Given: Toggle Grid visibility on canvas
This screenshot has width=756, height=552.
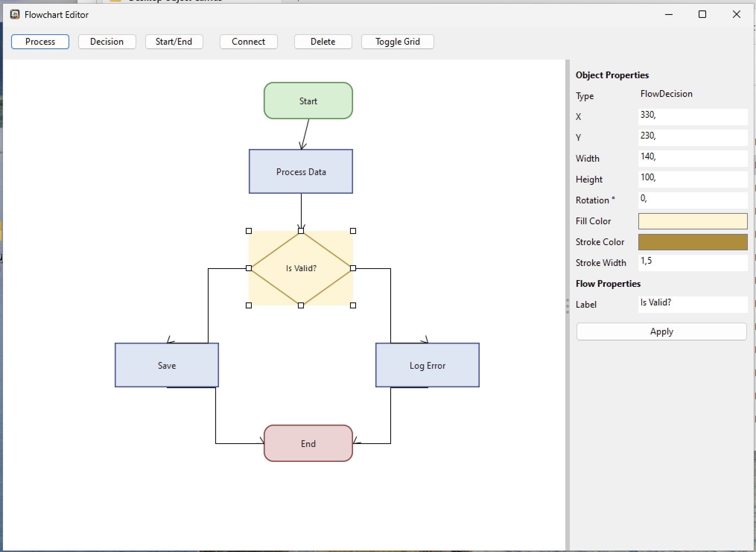Looking at the screenshot, I should tap(397, 42).
